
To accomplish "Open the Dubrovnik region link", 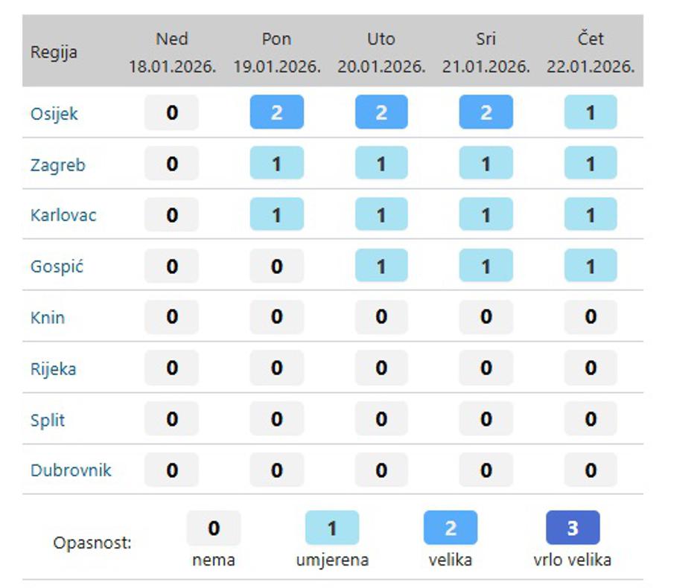I will pyautogui.click(x=71, y=470).
